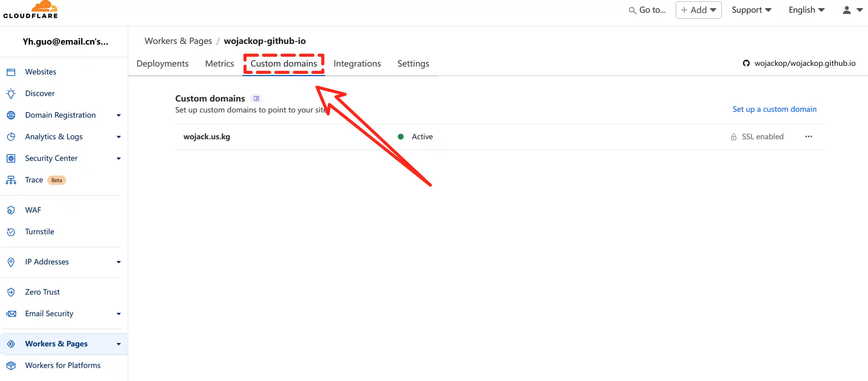
Task: Expand the Security Center section
Action: 119,158
